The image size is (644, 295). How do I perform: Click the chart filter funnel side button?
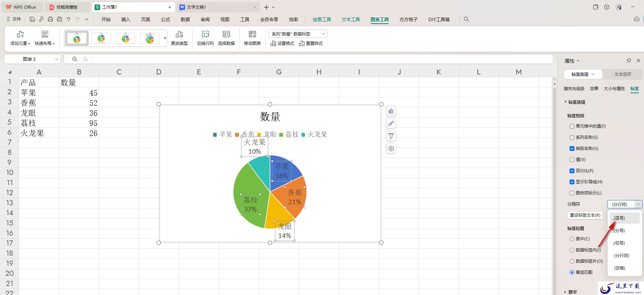[x=391, y=136]
